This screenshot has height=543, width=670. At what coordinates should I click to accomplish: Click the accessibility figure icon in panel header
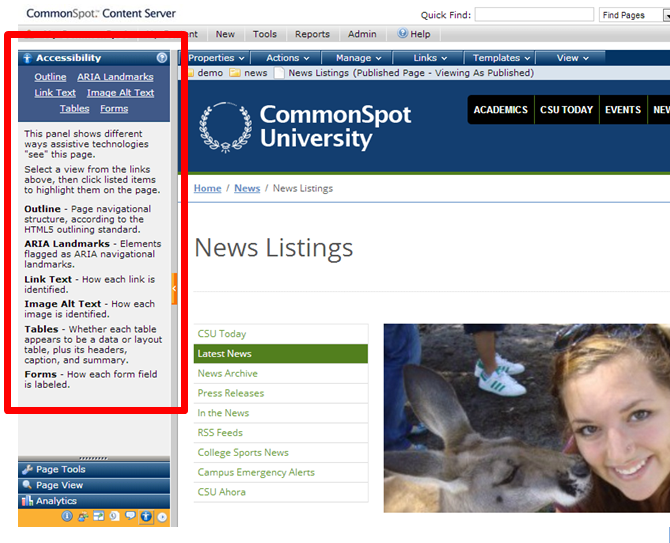pos(27,58)
